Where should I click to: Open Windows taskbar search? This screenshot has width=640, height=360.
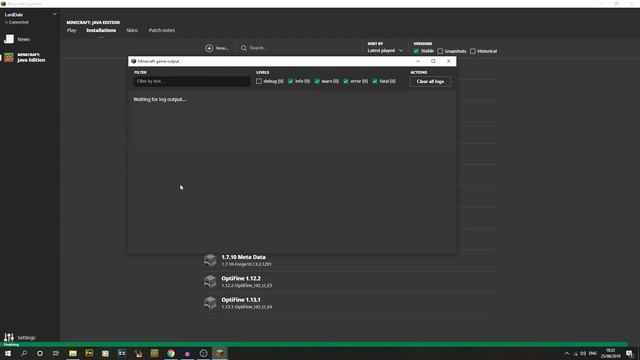pos(24,353)
